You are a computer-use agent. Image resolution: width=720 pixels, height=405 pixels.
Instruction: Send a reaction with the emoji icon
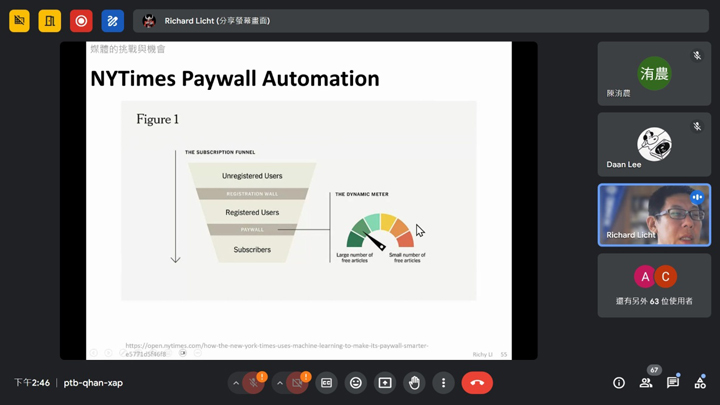355,382
